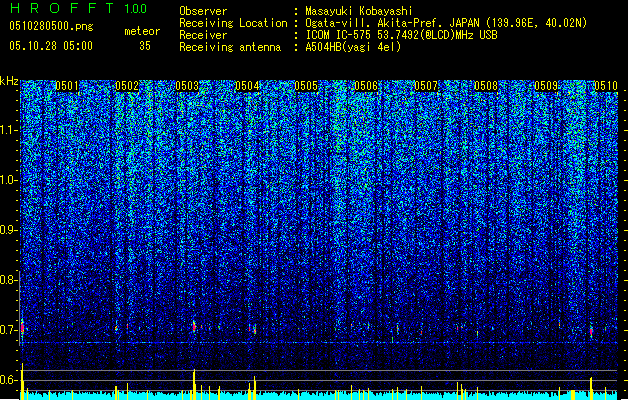The height and width of the screenshot is (400, 629).
Task: Click the 1.1 kHz axis label
Action: pyautogui.click(x=9, y=130)
